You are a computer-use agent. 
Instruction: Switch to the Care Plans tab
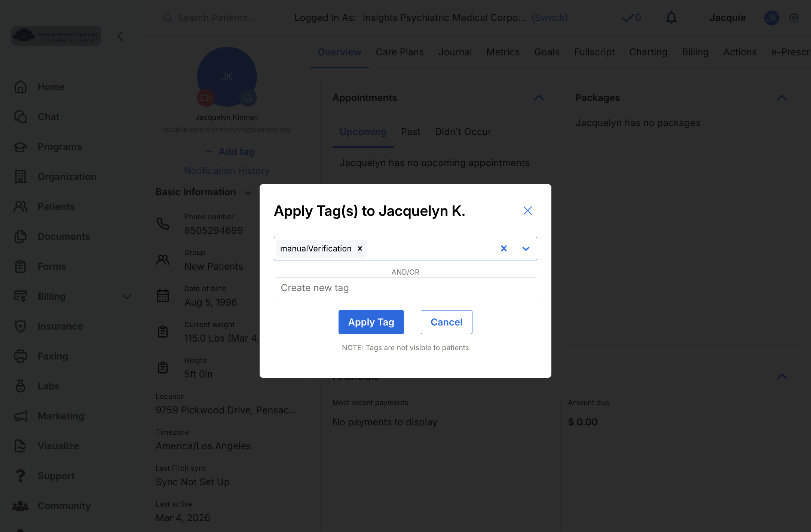coord(400,52)
